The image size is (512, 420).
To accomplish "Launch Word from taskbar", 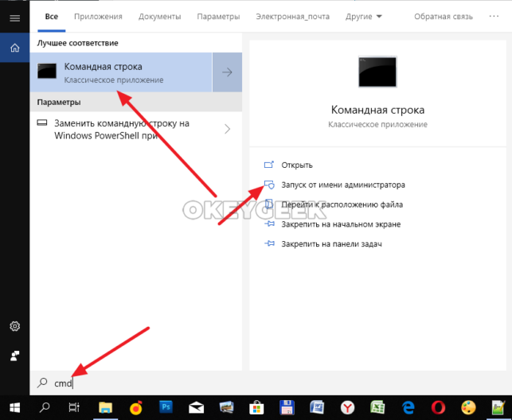I will (x=317, y=407).
